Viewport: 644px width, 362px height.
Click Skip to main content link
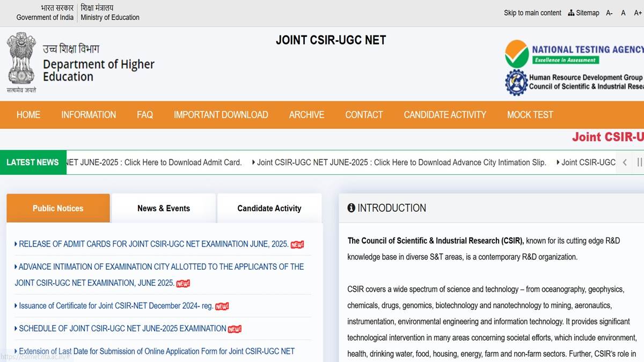[x=532, y=13]
